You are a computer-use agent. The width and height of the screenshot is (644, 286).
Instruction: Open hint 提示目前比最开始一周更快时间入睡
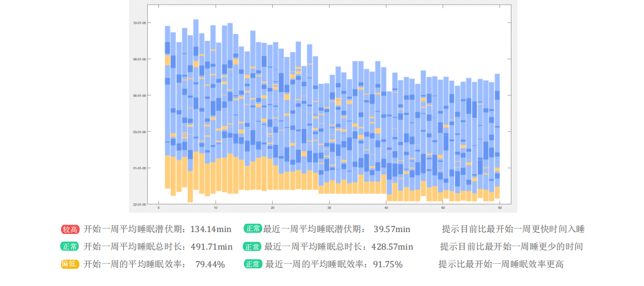coord(513,229)
